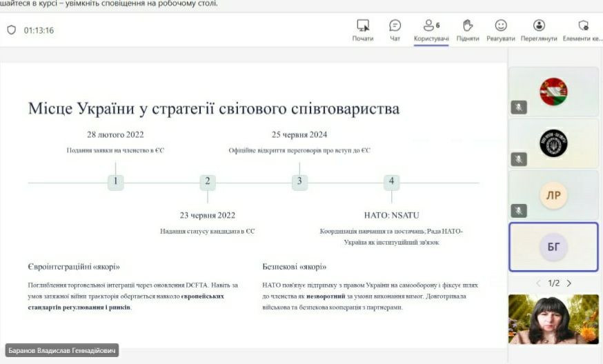Screen dimensions: 603x364
Task: Click the shield icon beside meeting timer
Action: coord(11,30)
